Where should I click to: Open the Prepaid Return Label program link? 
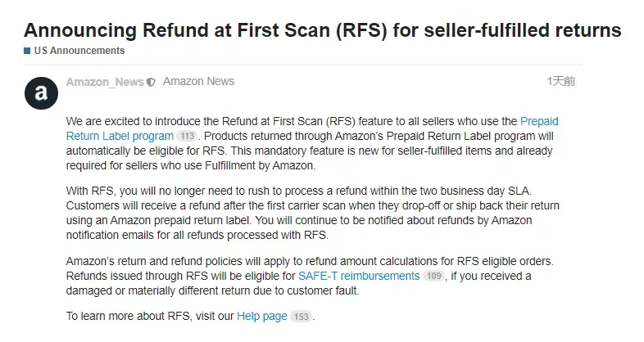coord(312,128)
